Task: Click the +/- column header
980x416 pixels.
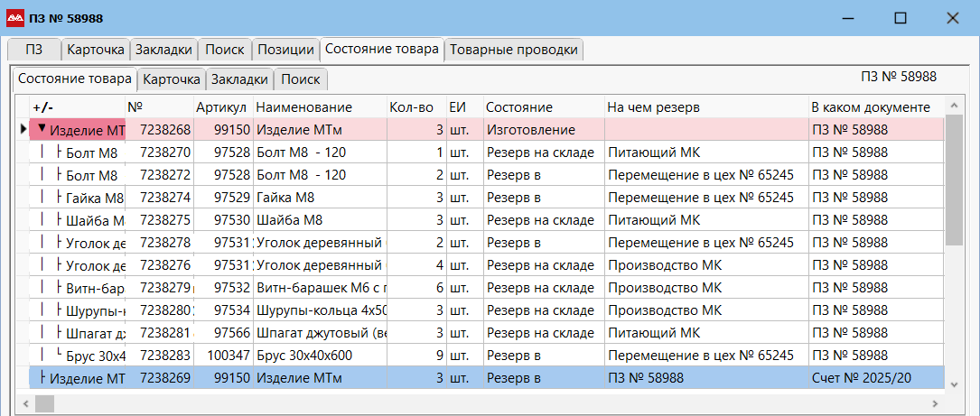Action: [42, 107]
